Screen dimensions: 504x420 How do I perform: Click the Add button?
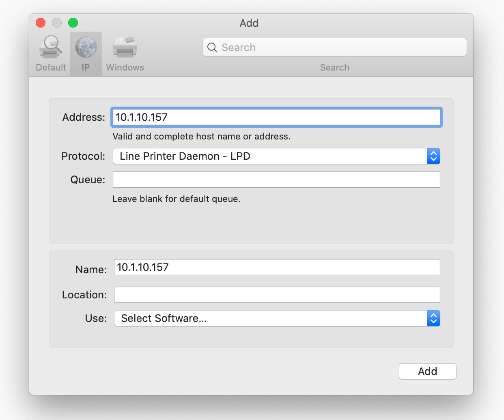[x=428, y=371]
